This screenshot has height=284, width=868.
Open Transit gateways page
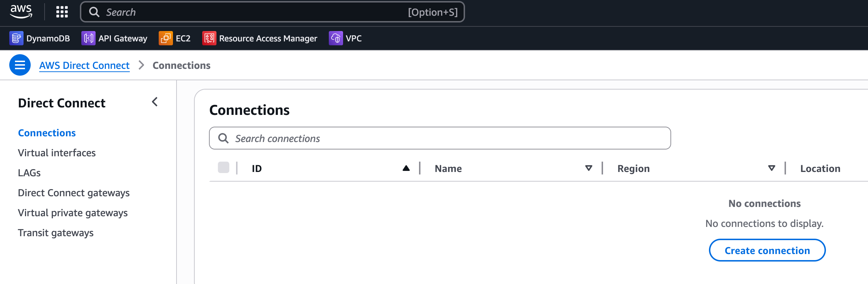coord(56,233)
